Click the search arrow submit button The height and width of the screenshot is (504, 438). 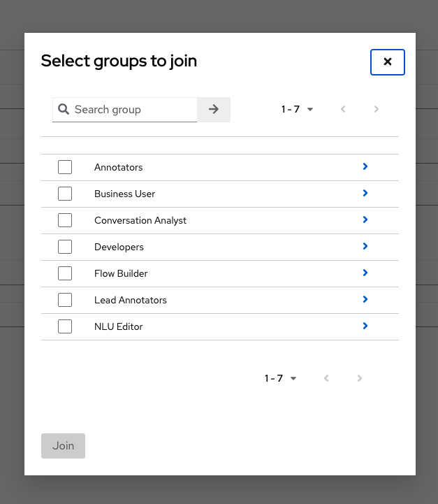[x=214, y=110]
